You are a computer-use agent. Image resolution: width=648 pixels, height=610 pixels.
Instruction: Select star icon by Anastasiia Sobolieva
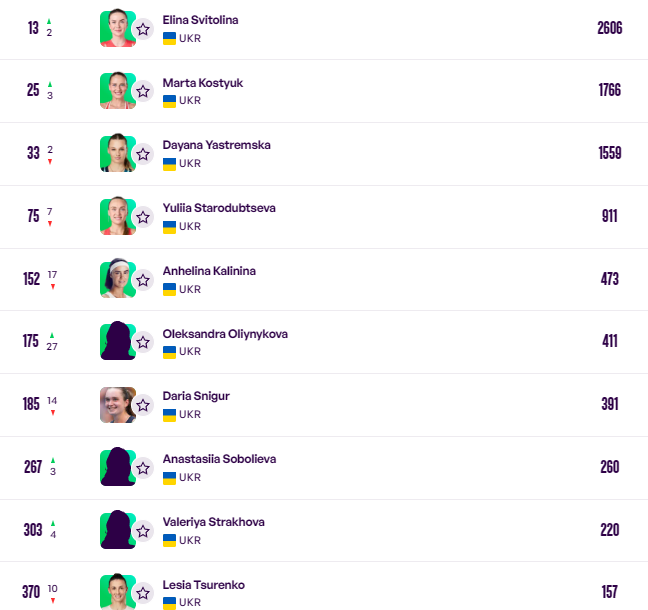(143, 468)
